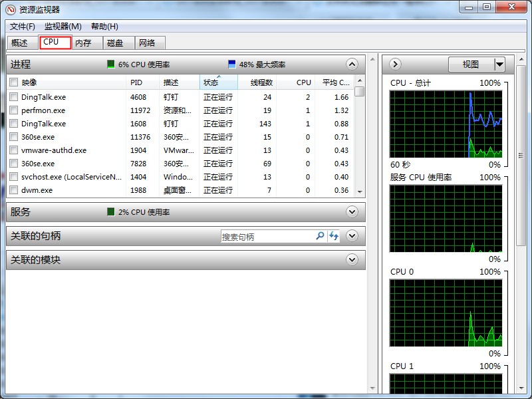Select the checkbox header to mark all processes

pyautogui.click(x=12, y=82)
